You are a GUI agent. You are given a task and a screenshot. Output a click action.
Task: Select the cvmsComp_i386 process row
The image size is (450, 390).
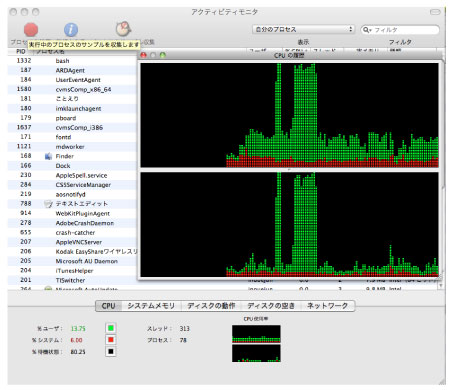pos(72,128)
